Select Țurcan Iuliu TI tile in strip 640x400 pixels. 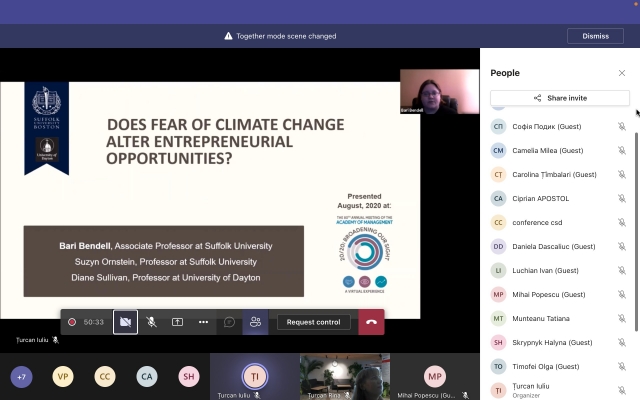coord(255,377)
